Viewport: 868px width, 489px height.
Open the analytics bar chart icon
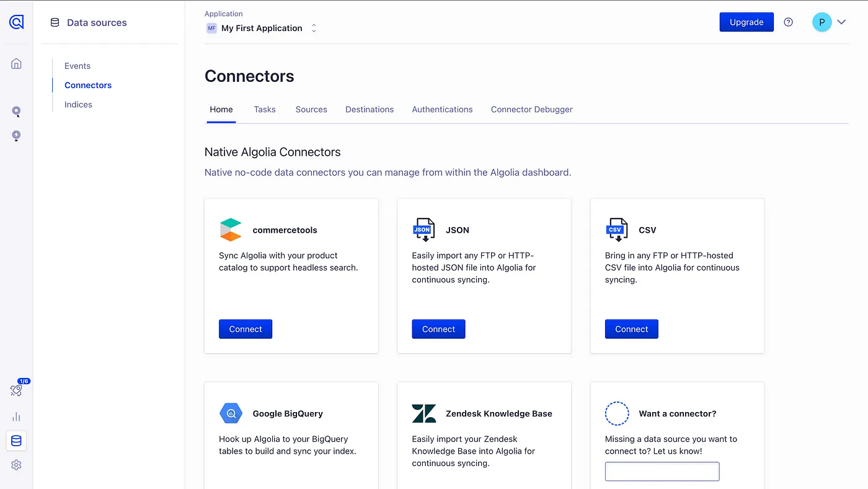[16, 416]
